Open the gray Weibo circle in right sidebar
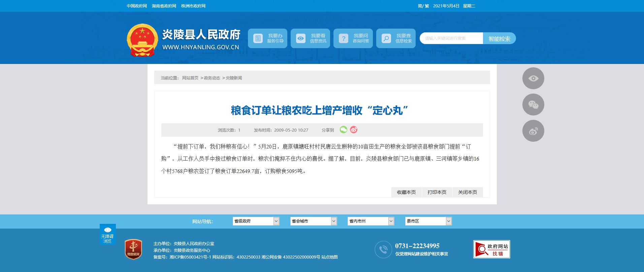 pyautogui.click(x=533, y=131)
